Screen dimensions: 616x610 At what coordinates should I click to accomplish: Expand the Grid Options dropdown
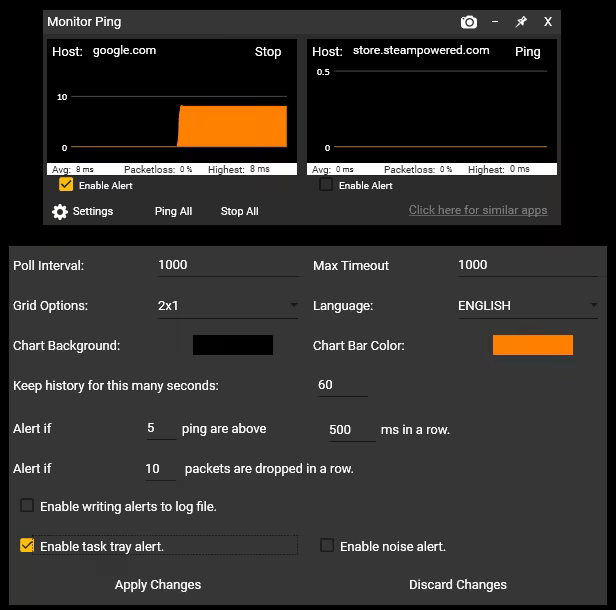pos(228,306)
